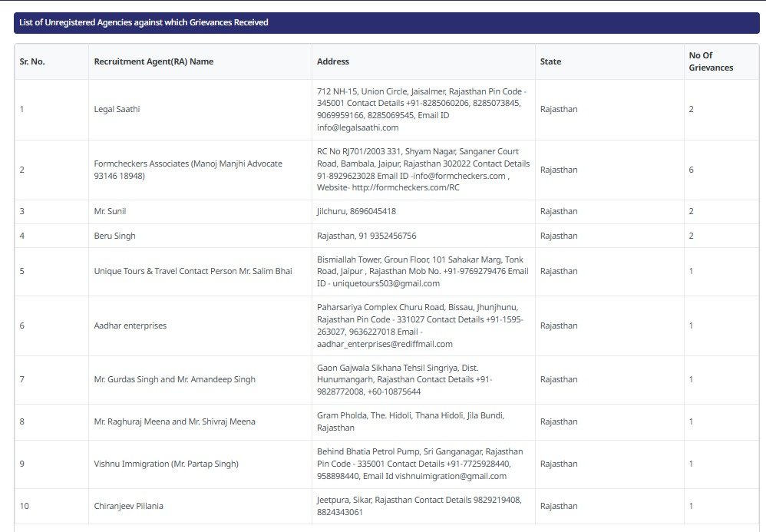Viewport: 766px width, 532px height.
Task: Click the address 'Jilchuru, 8696045418'
Action: (x=357, y=212)
